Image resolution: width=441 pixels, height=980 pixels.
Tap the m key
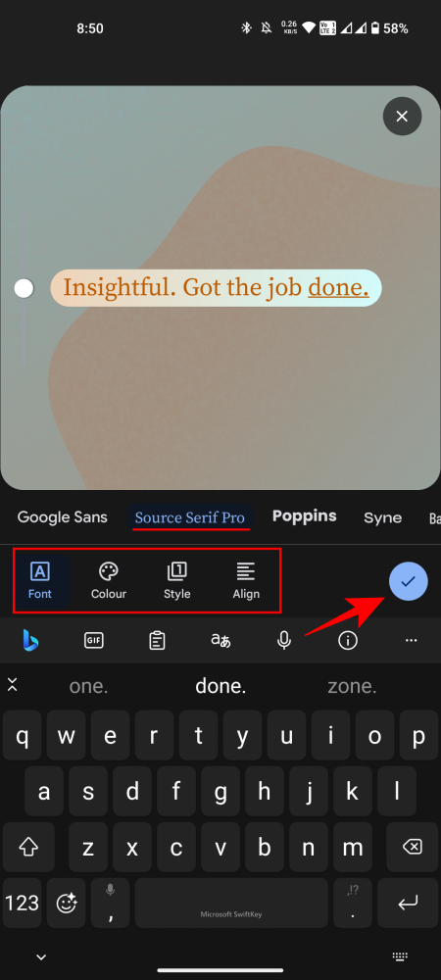[x=353, y=847]
